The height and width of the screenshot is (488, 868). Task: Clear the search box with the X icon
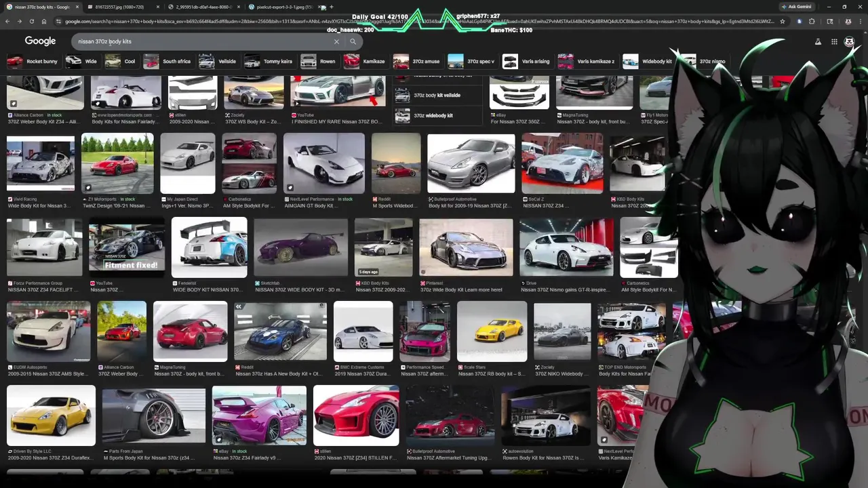coord(336,41)
